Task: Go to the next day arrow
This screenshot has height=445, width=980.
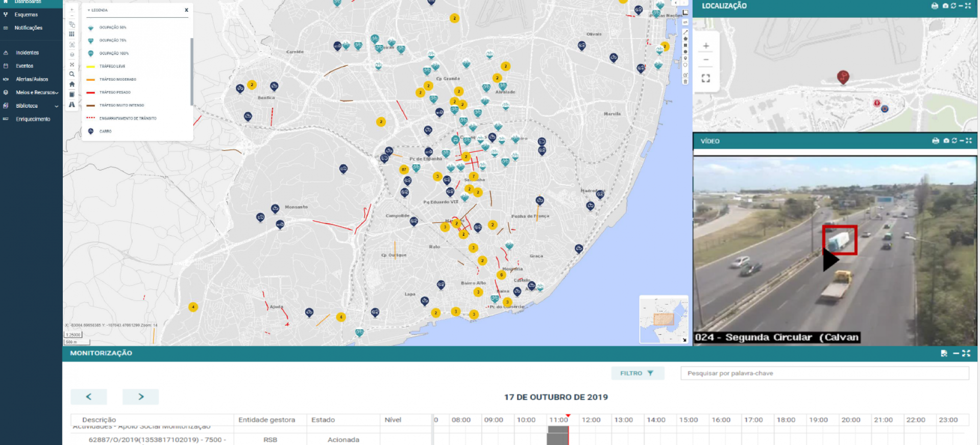Action: (140, 397)
